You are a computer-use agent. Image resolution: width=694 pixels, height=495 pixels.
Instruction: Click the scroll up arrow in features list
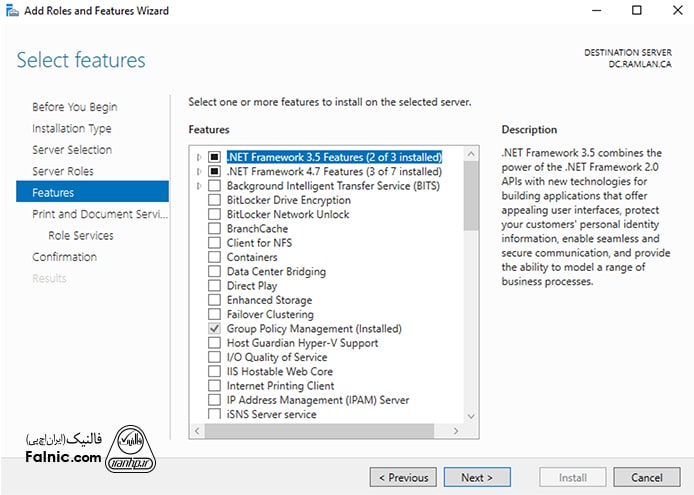pos(471,155)
